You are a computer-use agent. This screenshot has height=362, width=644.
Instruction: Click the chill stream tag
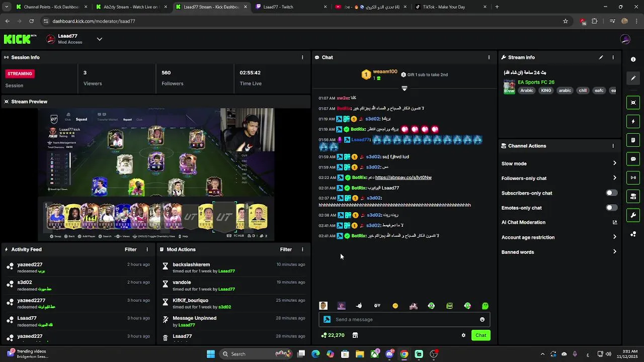pos(583,90)
